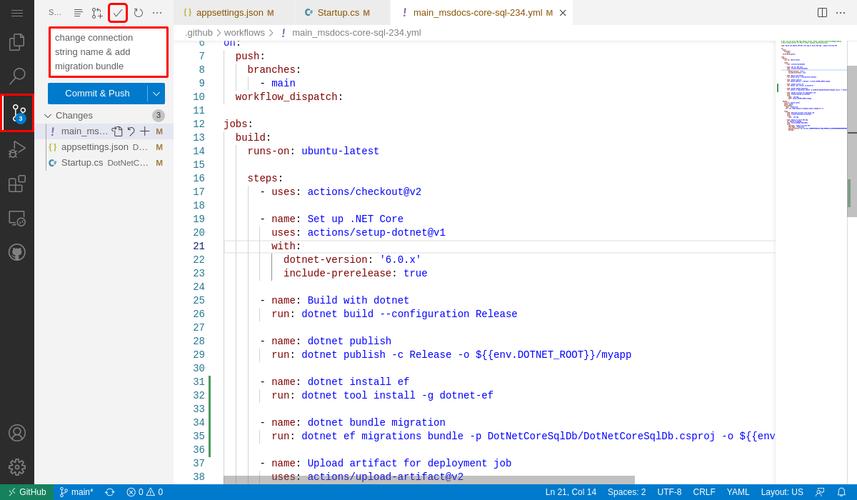
Task: Click Spaces: 2 indentation status
Action: tap(626, 492)
